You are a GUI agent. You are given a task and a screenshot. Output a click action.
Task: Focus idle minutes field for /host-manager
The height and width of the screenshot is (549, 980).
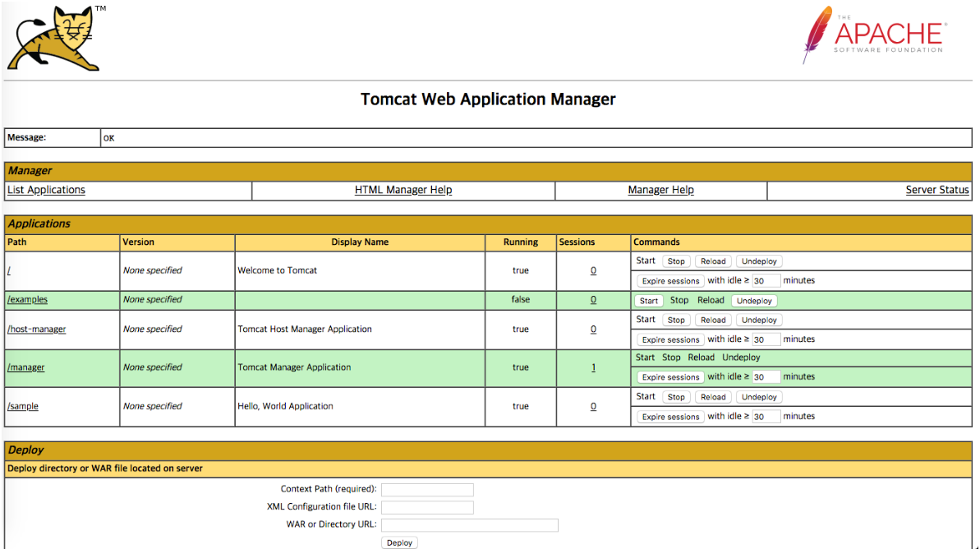pyautogui.click(x=766, y=339)
